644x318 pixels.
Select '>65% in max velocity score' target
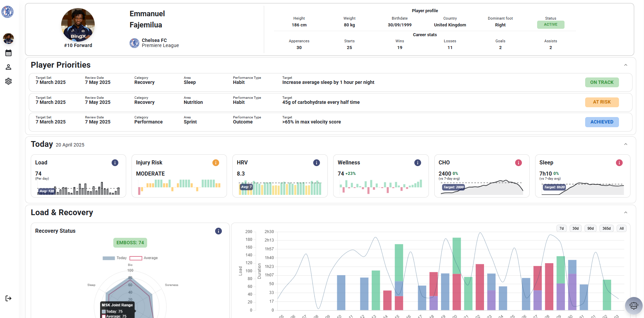click(x=312, y=122)
